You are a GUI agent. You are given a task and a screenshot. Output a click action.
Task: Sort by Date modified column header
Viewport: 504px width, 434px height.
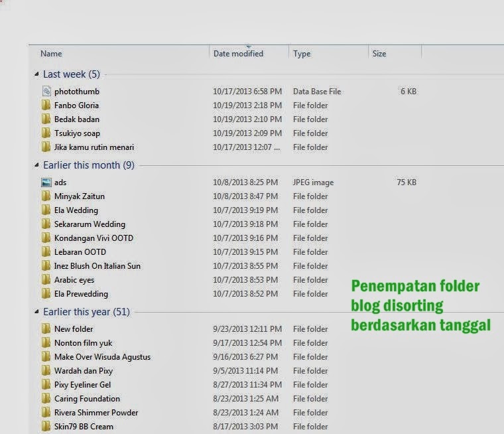pos(238,54)
